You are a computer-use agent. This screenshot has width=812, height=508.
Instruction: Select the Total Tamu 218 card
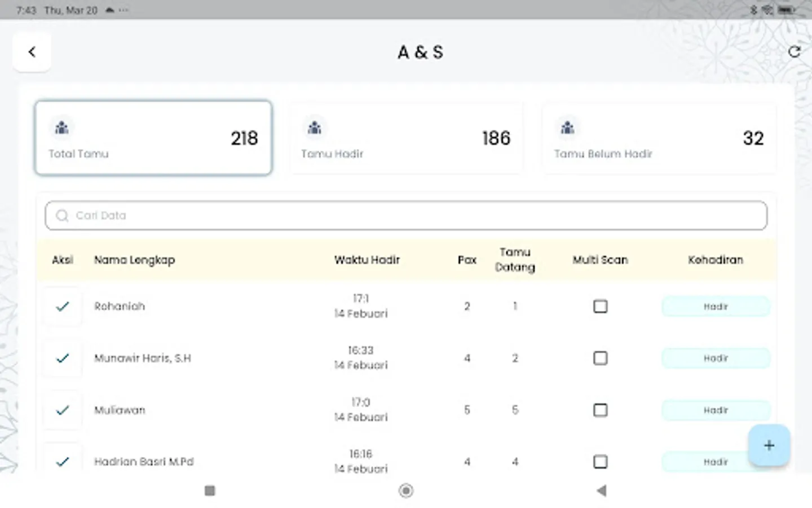pyautogui.click(x=153, y=137)
